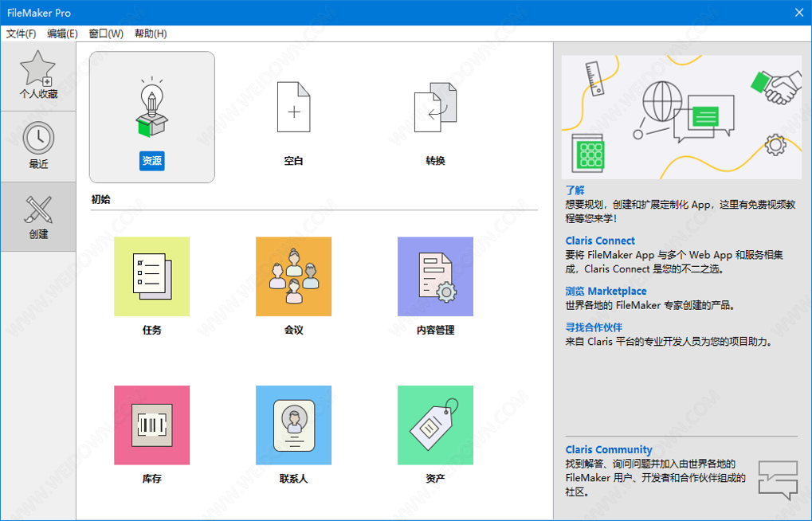Open the 浏览 Marketplace link
Screen dimensions: 812x521
pos(606,291)
